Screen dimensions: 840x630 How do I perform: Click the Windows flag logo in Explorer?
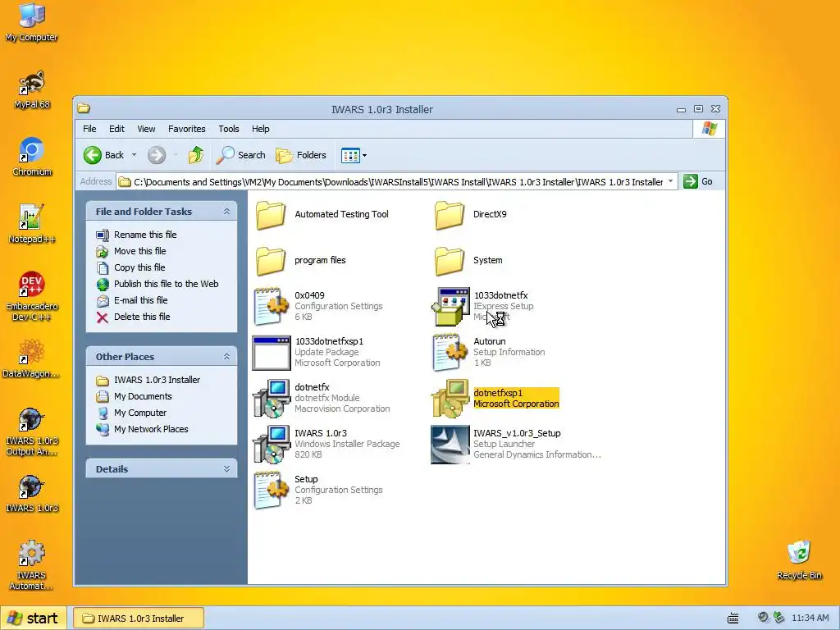[x=710, y=129]
